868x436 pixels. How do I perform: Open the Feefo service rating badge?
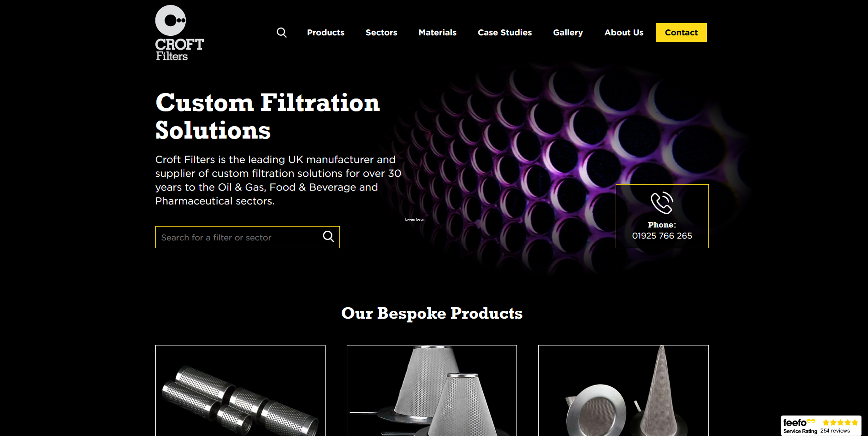(821, 426)
